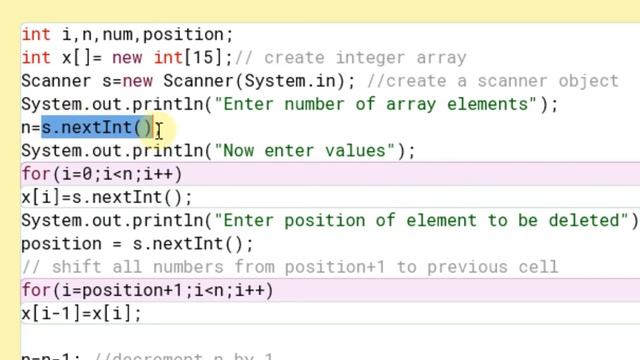Click the line "position = s.nextInt();"
640x360 pixels.
pyautogui.click(x=138, y=244)
